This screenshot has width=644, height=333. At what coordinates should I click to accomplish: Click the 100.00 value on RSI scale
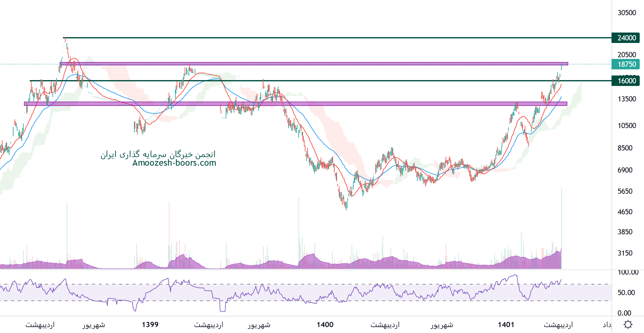[628, 273]
